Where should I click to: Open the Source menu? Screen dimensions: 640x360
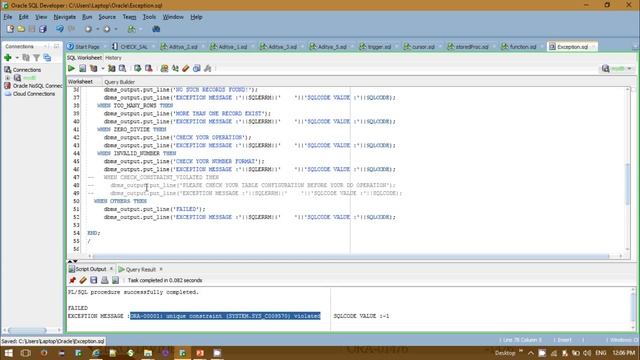(107, 17)
